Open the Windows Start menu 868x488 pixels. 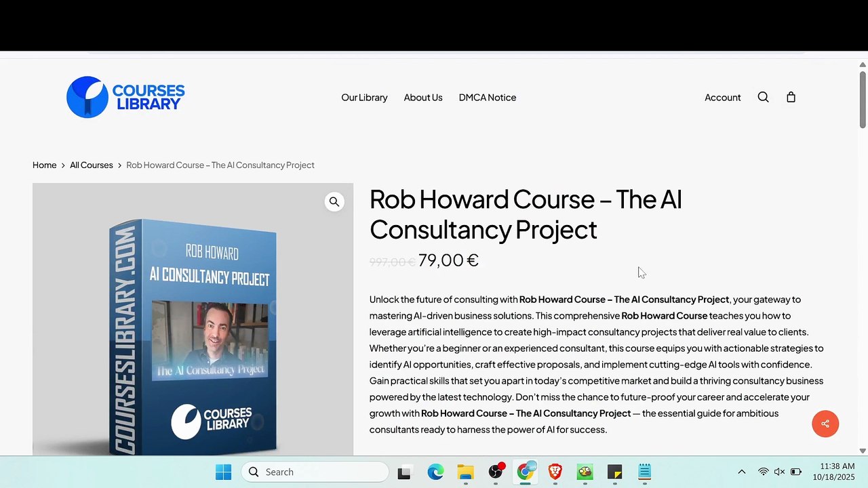[x=223, y=472]
